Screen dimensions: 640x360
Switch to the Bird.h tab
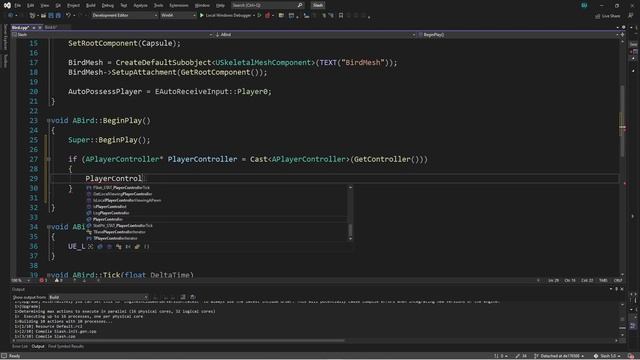[x=51, y=27]
